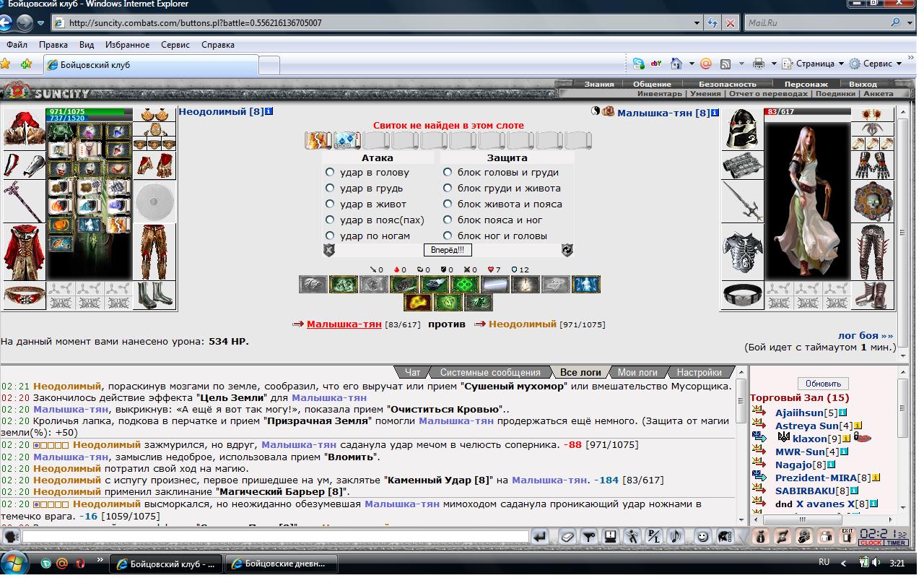This screenshot has height=578, width=924.
Task: Click the red robe item of Неодолимый
Action: click(23, 253)
